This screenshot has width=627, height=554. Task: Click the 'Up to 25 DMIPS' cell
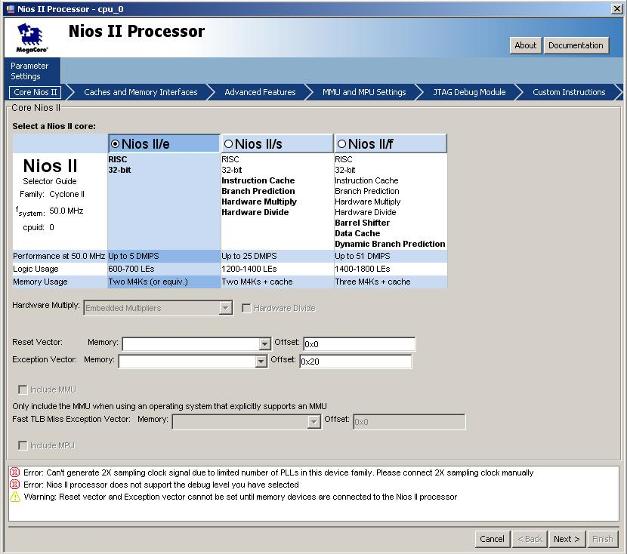click(x=277, y=256)
